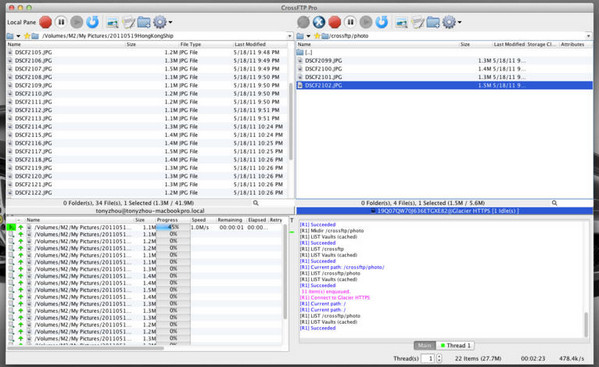The image size is (599, 367).
Task: Click the local pane grey play icon
Action: pyautogui.click(x=77, y=22)
